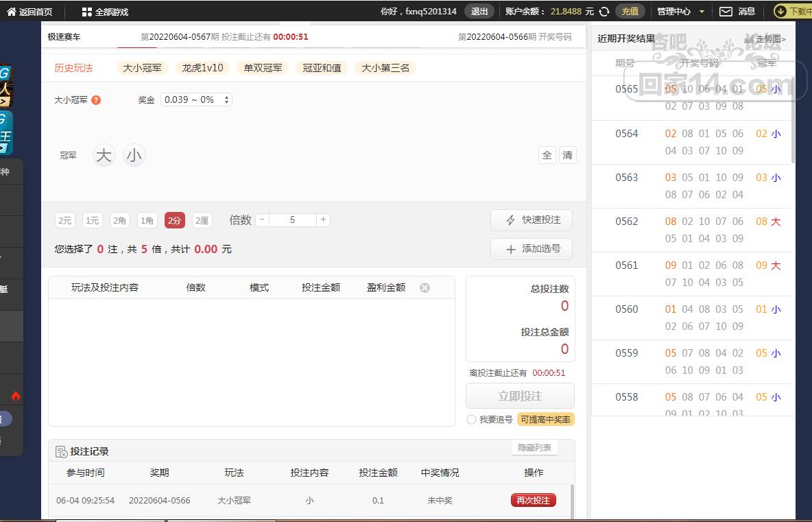812x522 pixels.
Task: Click the clear bet list X icon
Action: pyautogui.click(x=425, y=287)
